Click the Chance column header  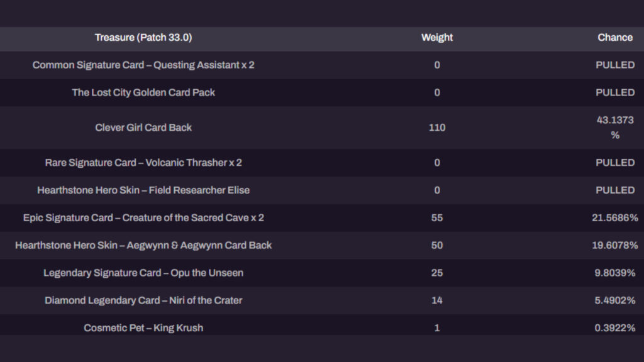[x=614, y=38]
